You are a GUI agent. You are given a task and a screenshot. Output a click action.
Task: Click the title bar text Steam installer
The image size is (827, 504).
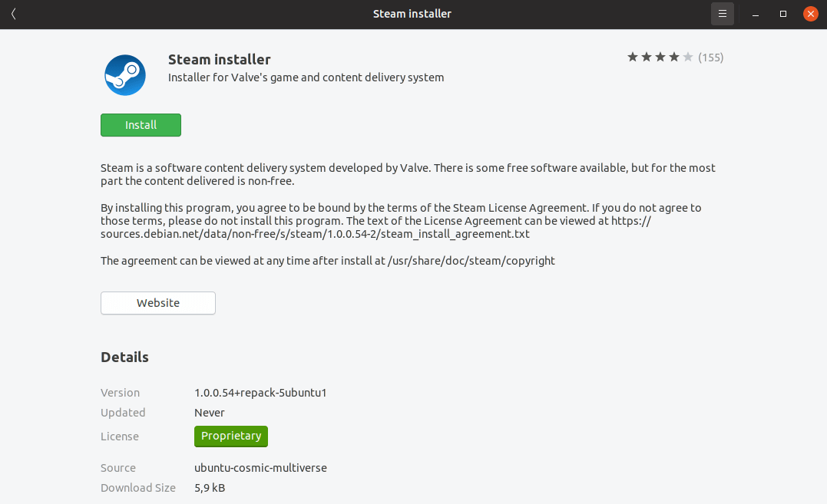click(412, 14)
